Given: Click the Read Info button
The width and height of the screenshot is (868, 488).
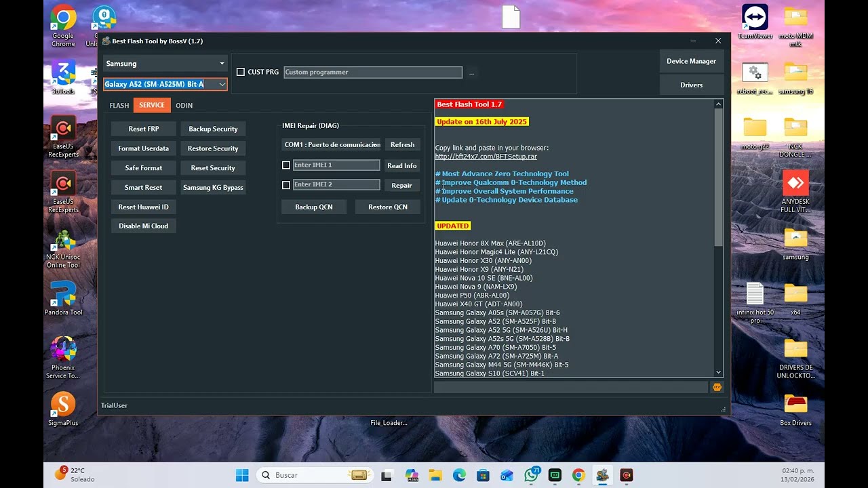Looking at the screenshot, I should point(402,165).
